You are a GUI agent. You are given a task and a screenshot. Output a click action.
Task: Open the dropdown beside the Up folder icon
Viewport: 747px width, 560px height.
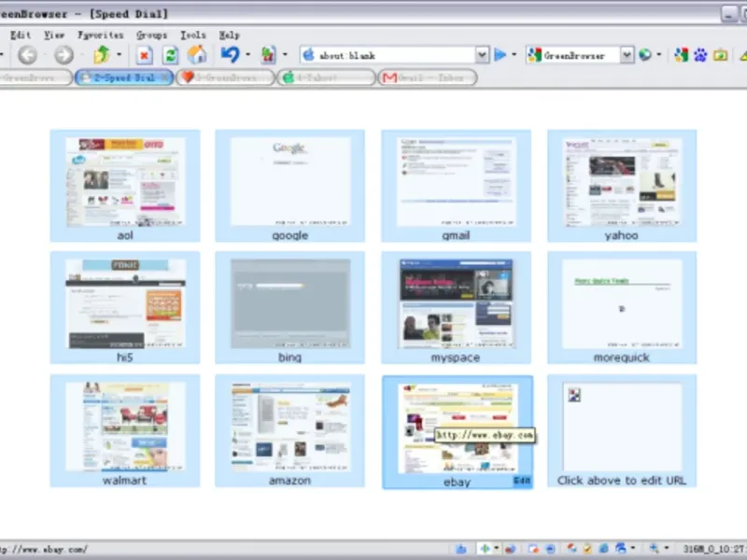point(120,54)
